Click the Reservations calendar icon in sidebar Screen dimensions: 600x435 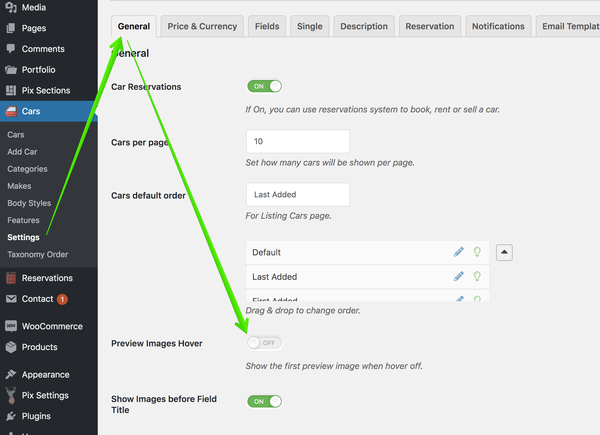coord(11,278)
